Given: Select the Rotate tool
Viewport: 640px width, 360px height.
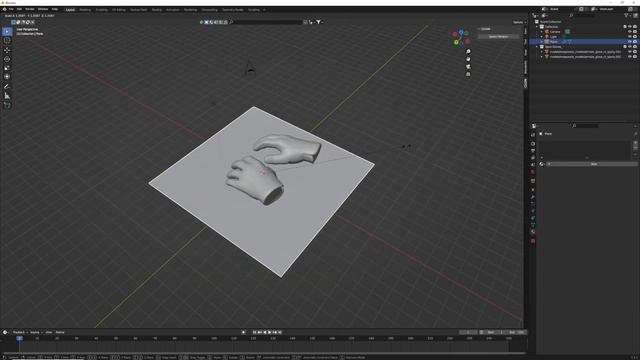Looking at the screenshot, I should click(7, 59).
